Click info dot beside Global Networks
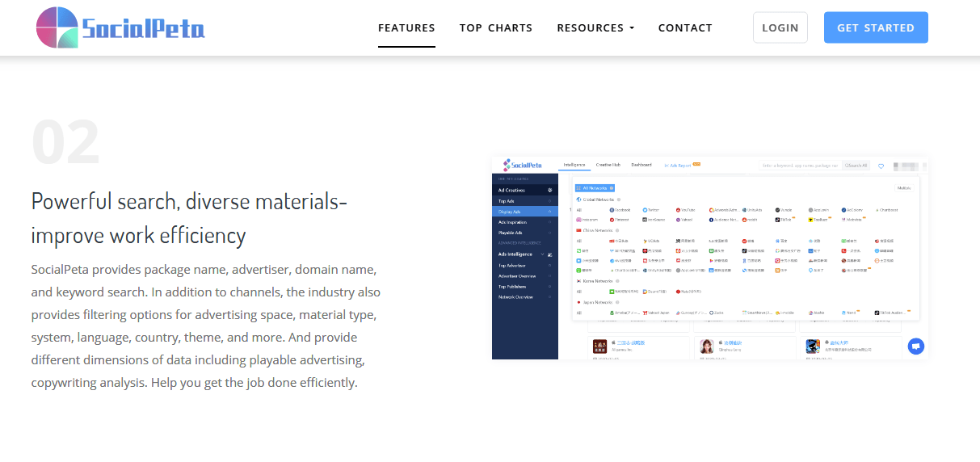980x462 pixels. 619,199
